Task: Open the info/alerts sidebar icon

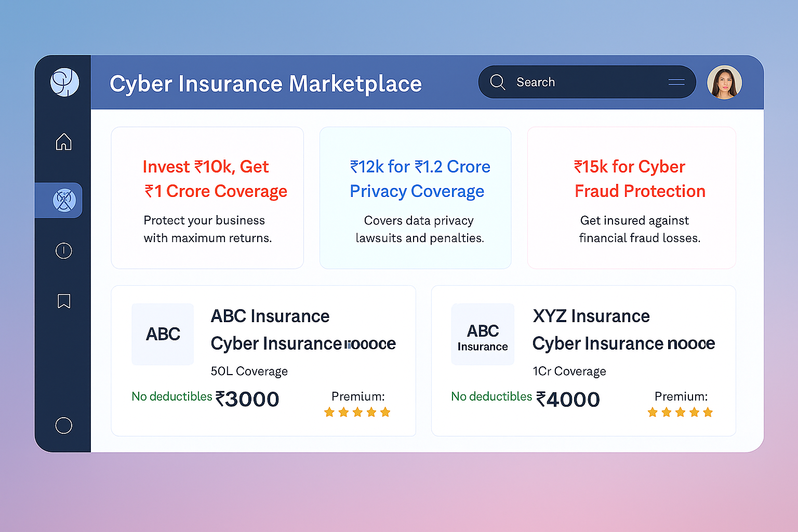Action: pyautogui.click(x=64, y=251)
